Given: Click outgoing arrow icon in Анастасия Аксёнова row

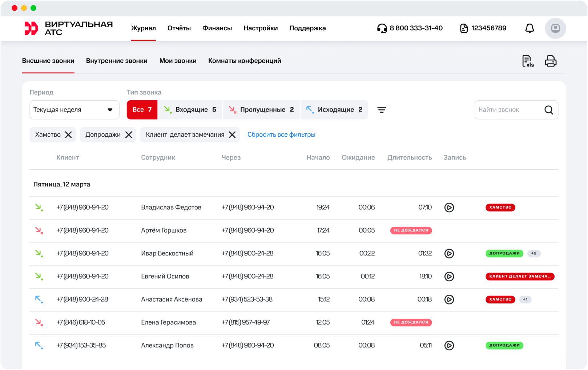Looking at the screenshot, I should [x=39, y=299].
